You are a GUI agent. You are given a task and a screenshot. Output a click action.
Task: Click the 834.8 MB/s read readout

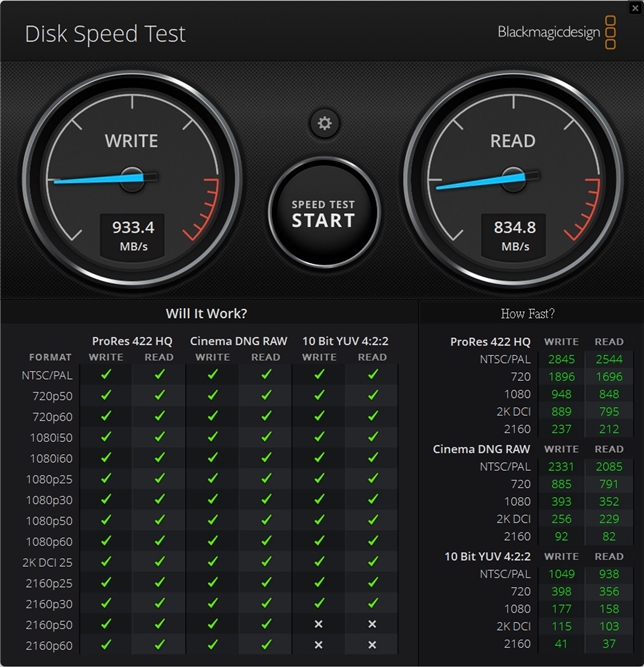click(514, 236)
